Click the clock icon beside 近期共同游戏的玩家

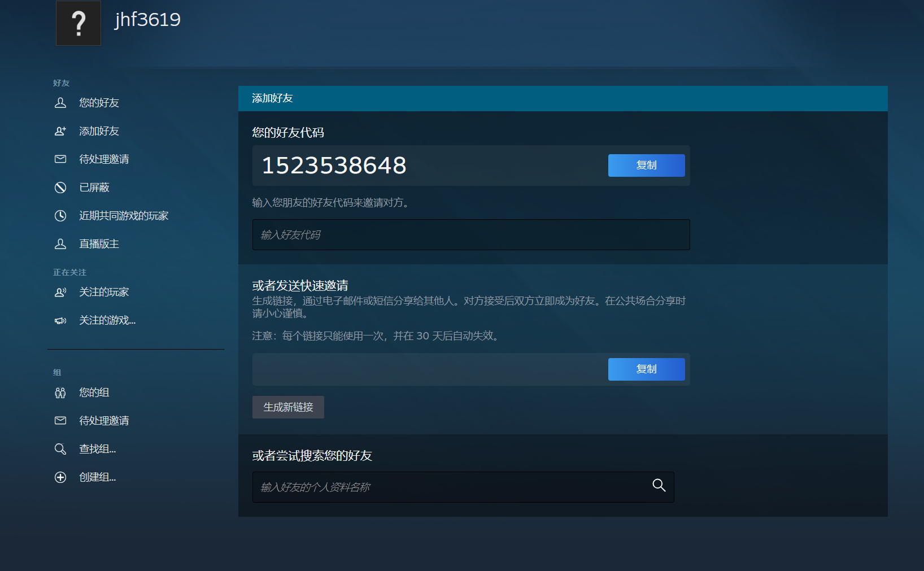tap(60, 216)
